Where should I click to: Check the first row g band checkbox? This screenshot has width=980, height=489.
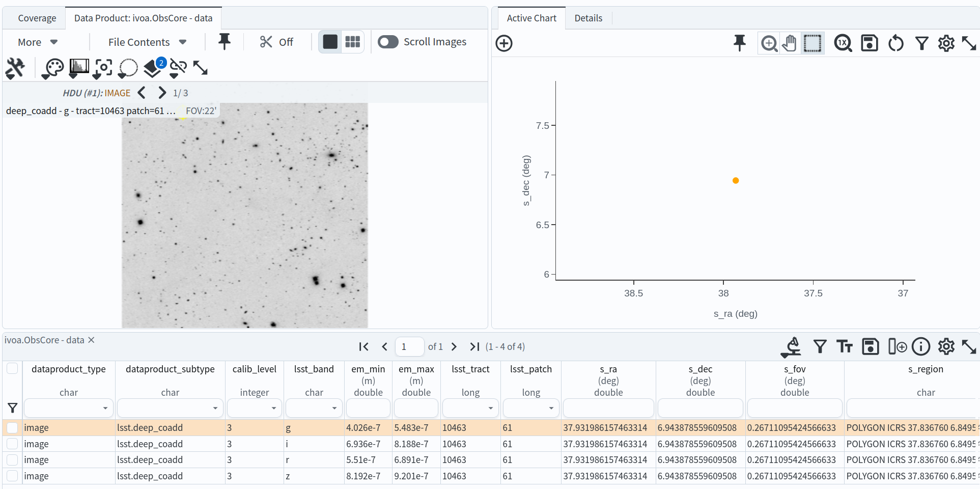[12, 428]
